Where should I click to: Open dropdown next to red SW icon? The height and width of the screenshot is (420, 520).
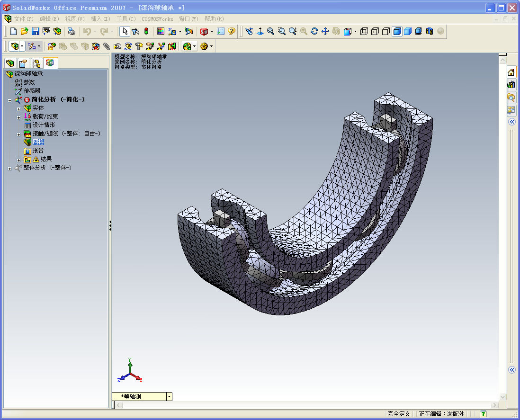coord(212,32)
